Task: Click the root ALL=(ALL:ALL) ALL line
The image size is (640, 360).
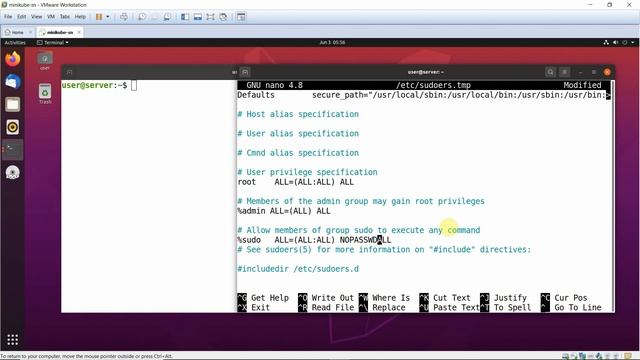Action: [296, 182]
